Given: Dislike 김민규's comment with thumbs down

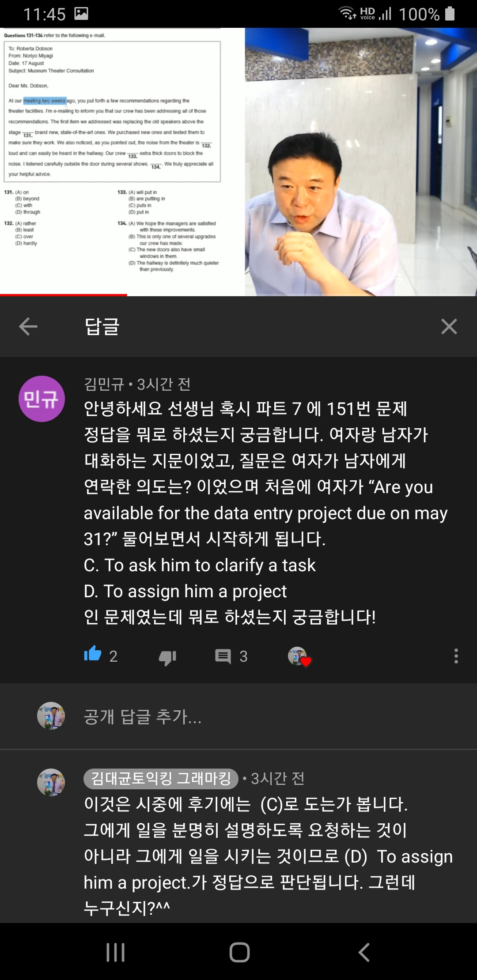Looking at the screenshot, I should (167, 657).
